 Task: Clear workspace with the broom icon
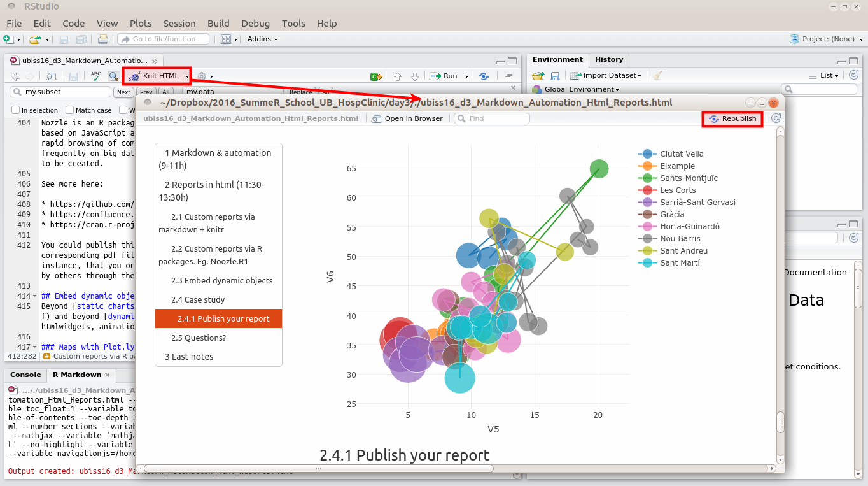click(x=658, y=75)
